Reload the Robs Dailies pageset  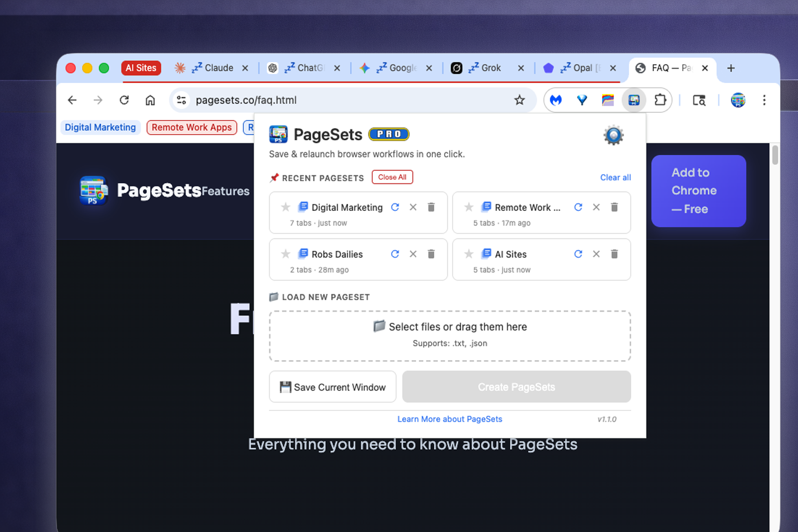tap(395, 254)
